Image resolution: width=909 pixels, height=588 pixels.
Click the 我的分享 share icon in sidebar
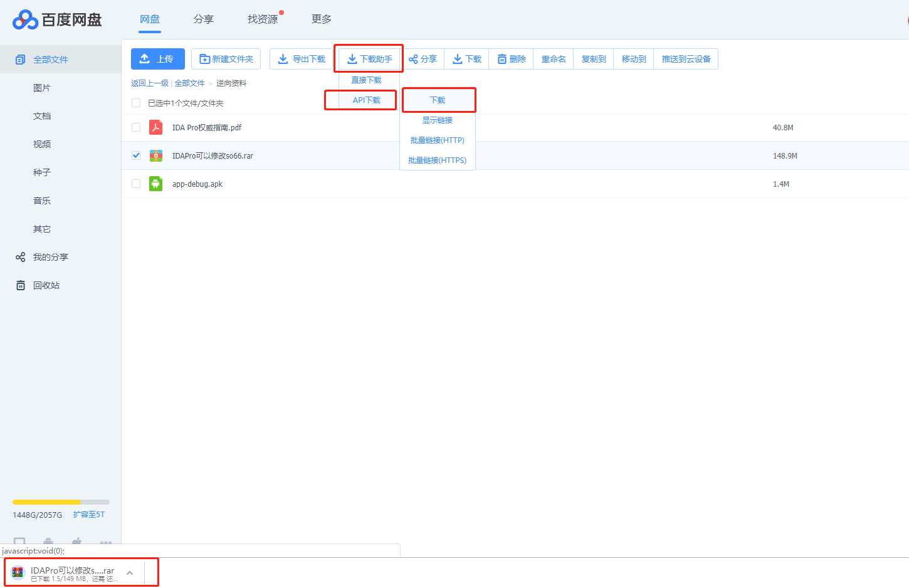pyautogui.click(x=20, y=257)
